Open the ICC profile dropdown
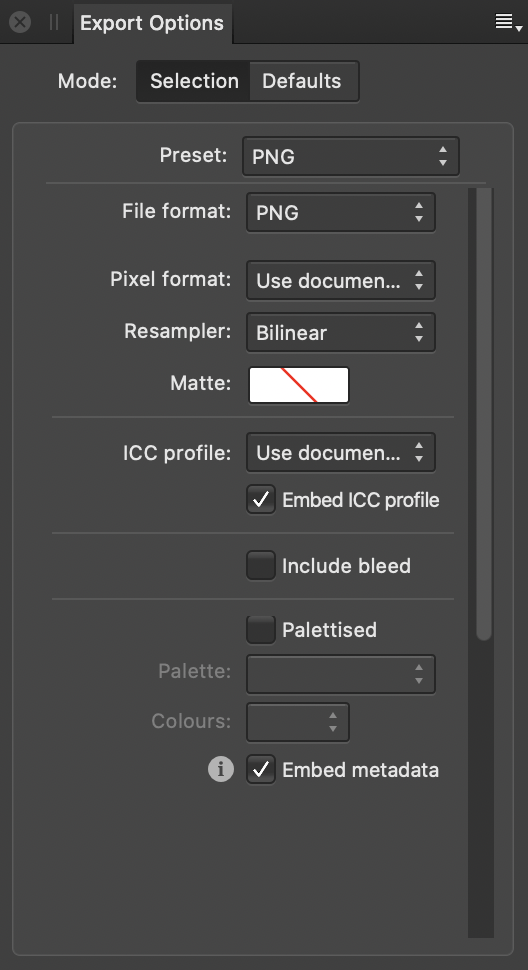This screenshot has width=528, height=970. [x=341, y=452]
